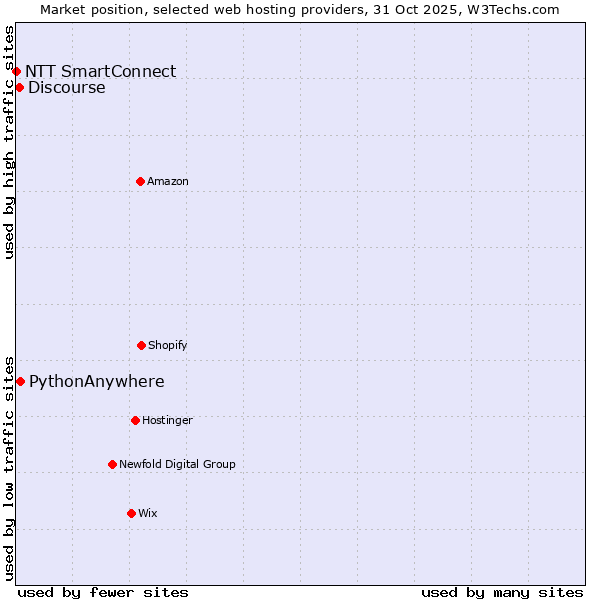
Task: Click the 'used by many sites' axis label
Action: pos(502,592)
